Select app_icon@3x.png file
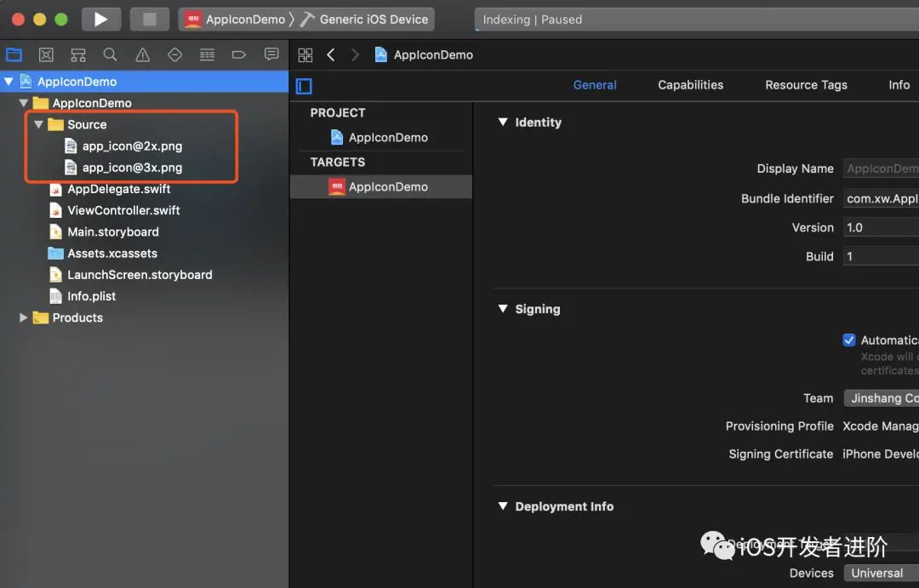The image size is (919, 588). point(123,168)
